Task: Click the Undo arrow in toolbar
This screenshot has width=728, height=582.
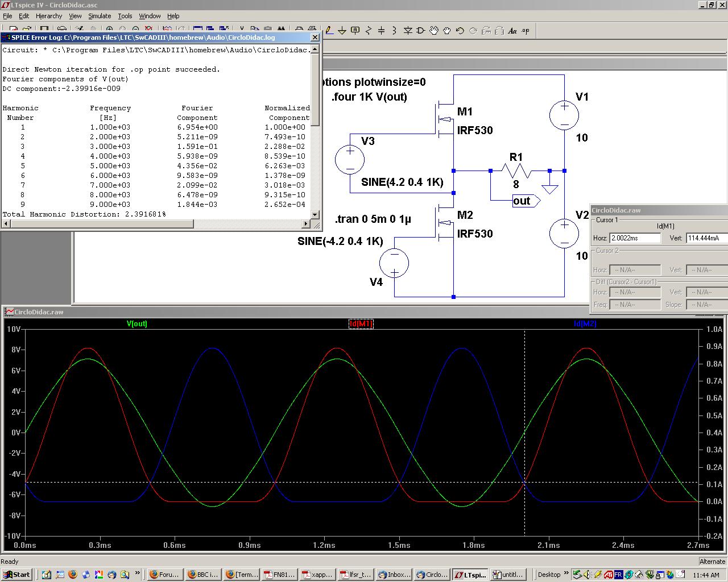Action: [x=460, y=31]
